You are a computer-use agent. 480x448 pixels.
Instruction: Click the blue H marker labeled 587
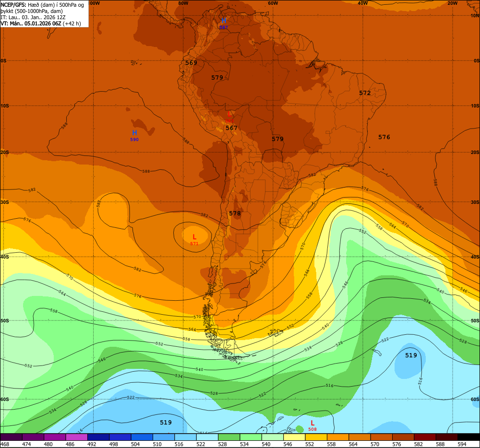click(224, 21)
